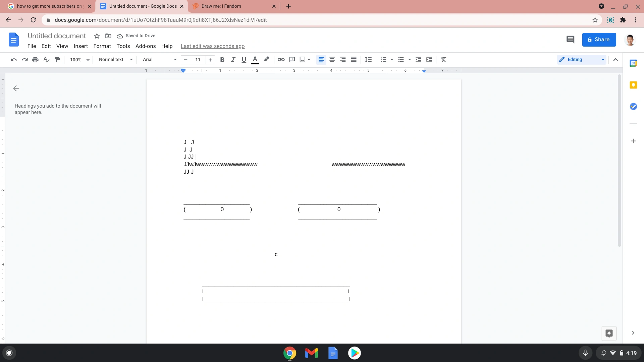
Task: Add a comment to the document
Action: tap(292, 60)
